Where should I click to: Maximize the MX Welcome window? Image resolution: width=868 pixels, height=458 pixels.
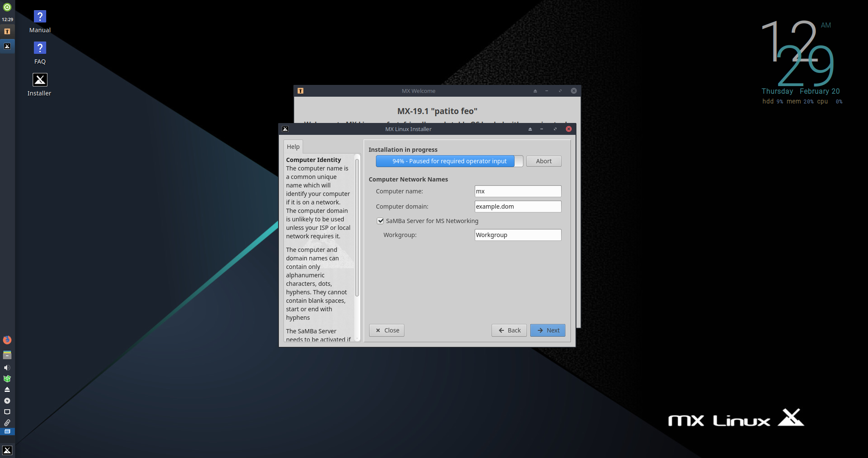[560, 91]
